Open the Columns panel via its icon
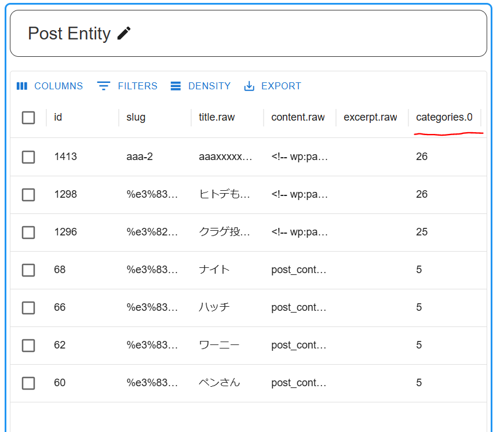The image size is (504, 432). pyautogui.click(x=22, y=86)
